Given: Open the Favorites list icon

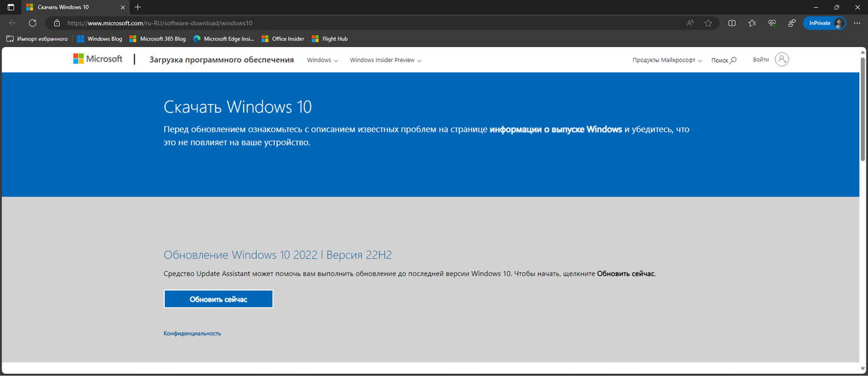Looking at the screenshot, I should point(752,23).
